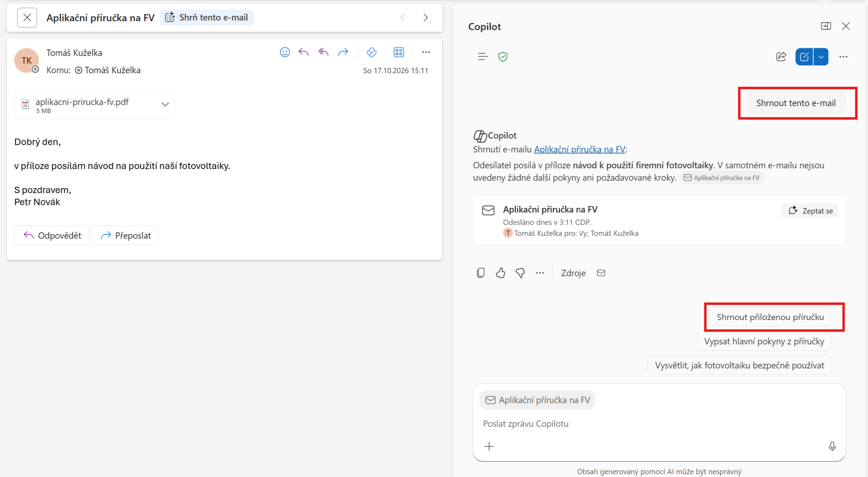Forward email using the header forward icon
This screenshot has height=477, width=868.
click(x=343, y=52)
